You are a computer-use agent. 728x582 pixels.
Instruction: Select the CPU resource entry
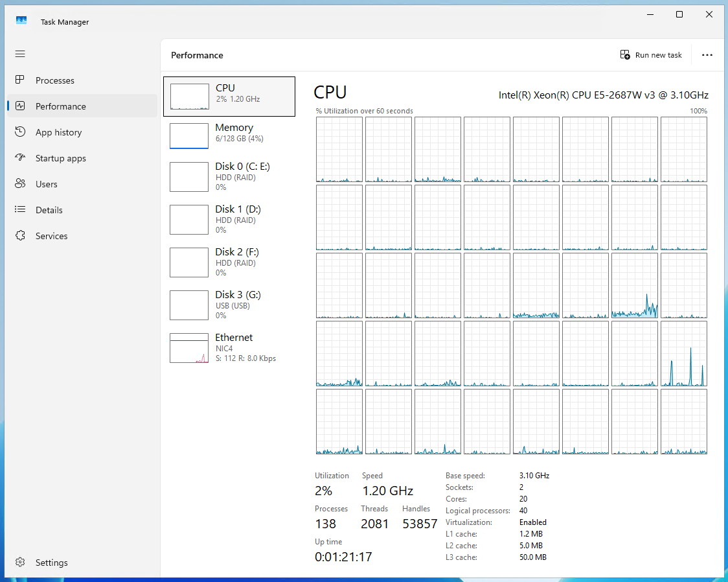click(229, 97)
